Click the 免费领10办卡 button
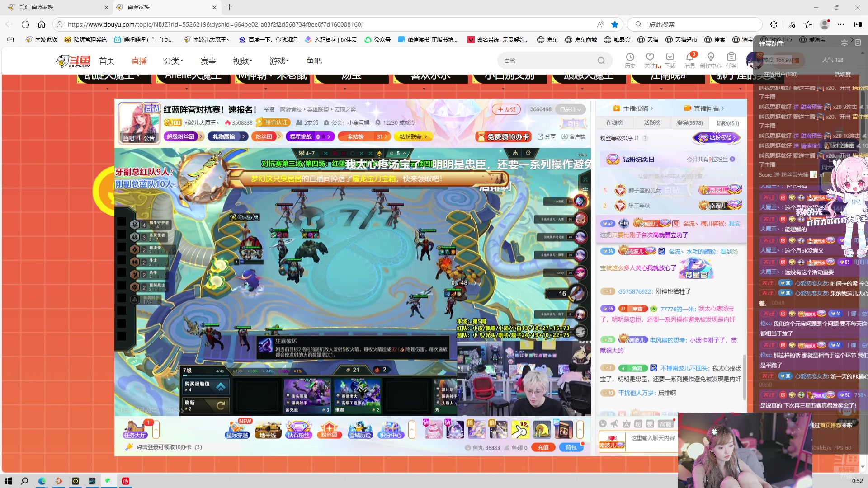Viewport: 868px width, 488px height. coord(503,136)
